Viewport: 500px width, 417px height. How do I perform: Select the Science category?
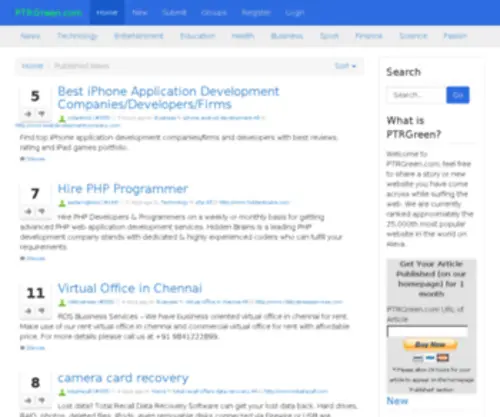tap(413, 36)
